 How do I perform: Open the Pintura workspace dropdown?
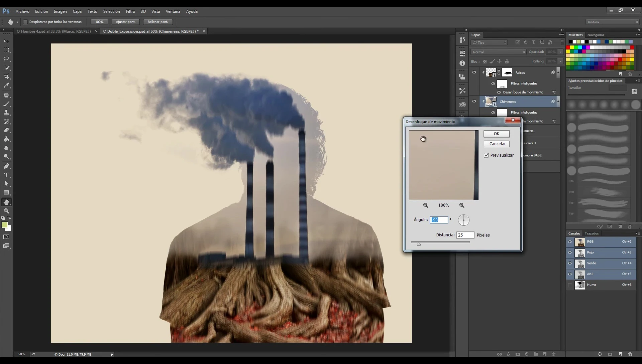click(613, 22)
